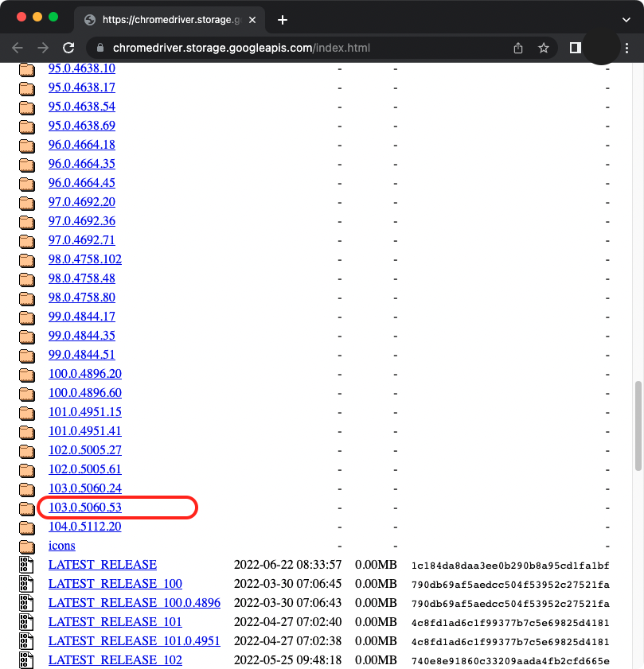
Task: Click the hash 740e8e91860c33209aada4fb2cfd665e
Action: 510,661
